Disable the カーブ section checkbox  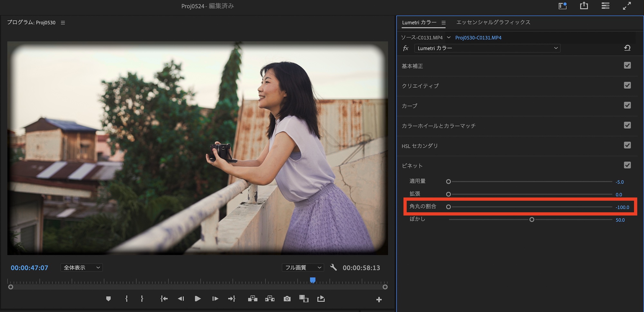point(627,106)
